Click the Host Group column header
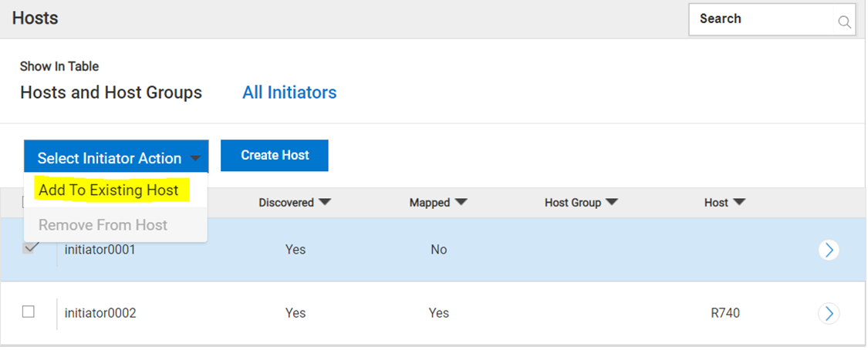Image resolution: width=868 pixels, height=350 pixels. (572, 203)
